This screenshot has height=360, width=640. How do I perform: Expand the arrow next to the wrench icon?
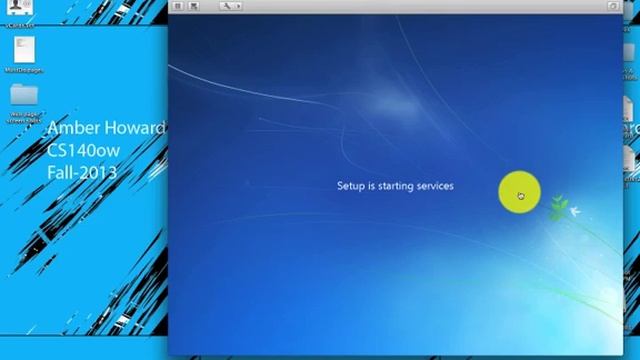[238, 6]
